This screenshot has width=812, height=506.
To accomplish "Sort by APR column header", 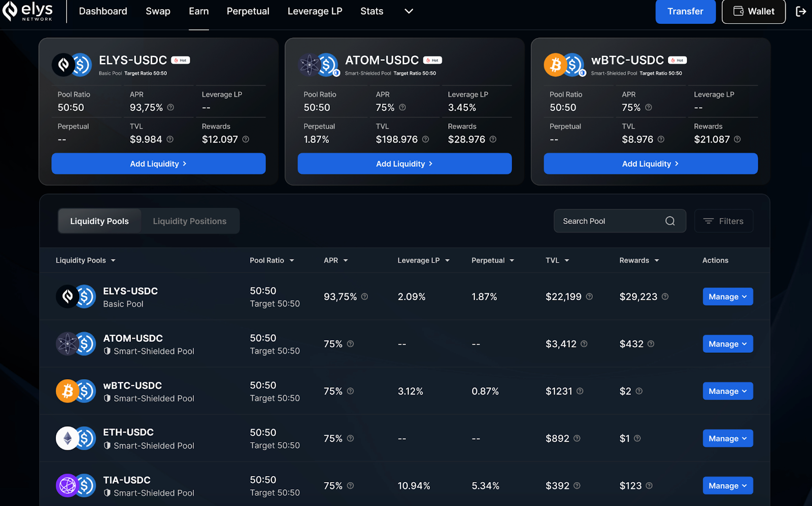I will point(336,261).
